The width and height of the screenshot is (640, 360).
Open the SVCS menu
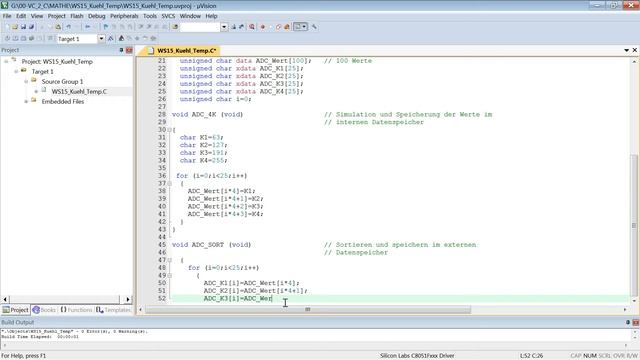pos(168,16)
